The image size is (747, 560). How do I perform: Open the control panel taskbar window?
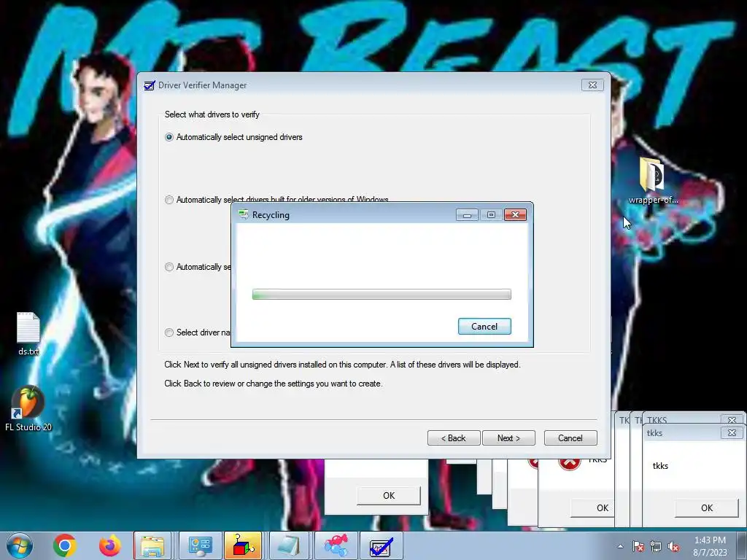(200, 545)
